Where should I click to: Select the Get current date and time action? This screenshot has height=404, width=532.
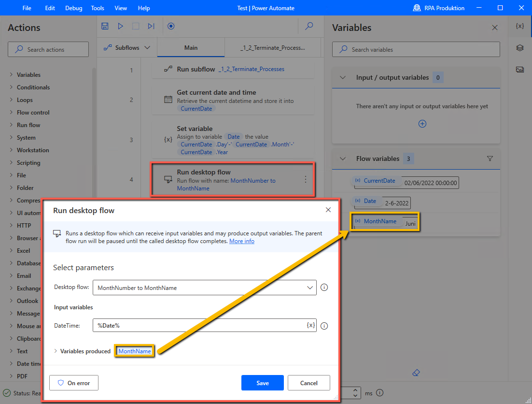pyautogui.click(x=233, y=100)
